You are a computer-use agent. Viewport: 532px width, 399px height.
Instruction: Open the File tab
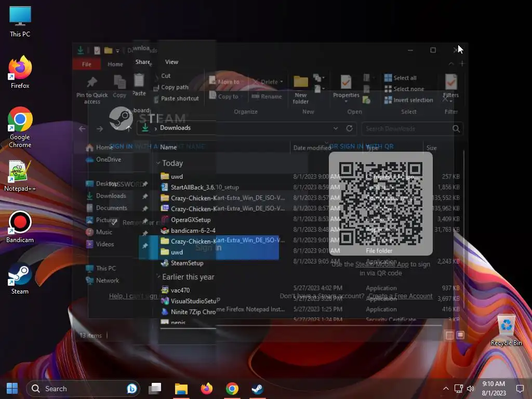click(x=87, y=64)
